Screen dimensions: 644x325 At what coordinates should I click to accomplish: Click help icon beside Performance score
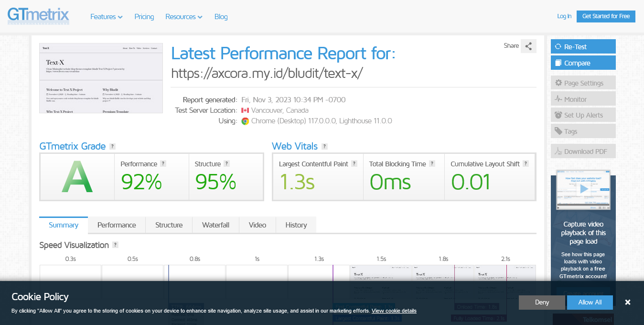coord(163,163)
